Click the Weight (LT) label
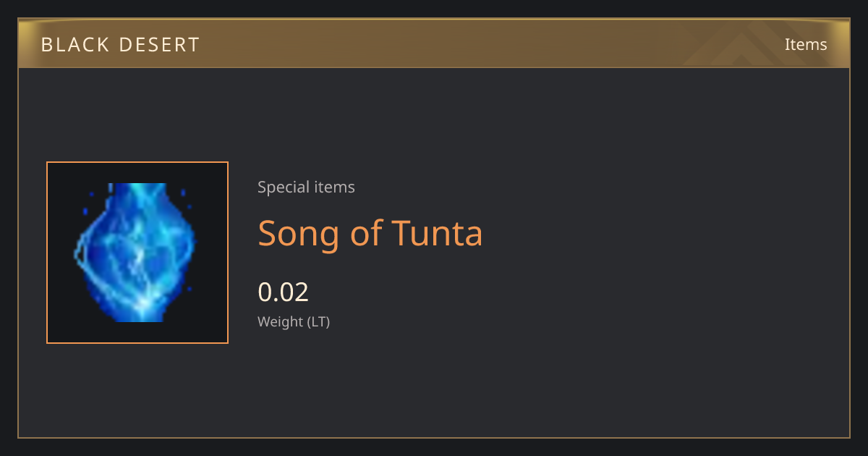The width and height of the screenshot is (868, 456). tap(294, 321)
